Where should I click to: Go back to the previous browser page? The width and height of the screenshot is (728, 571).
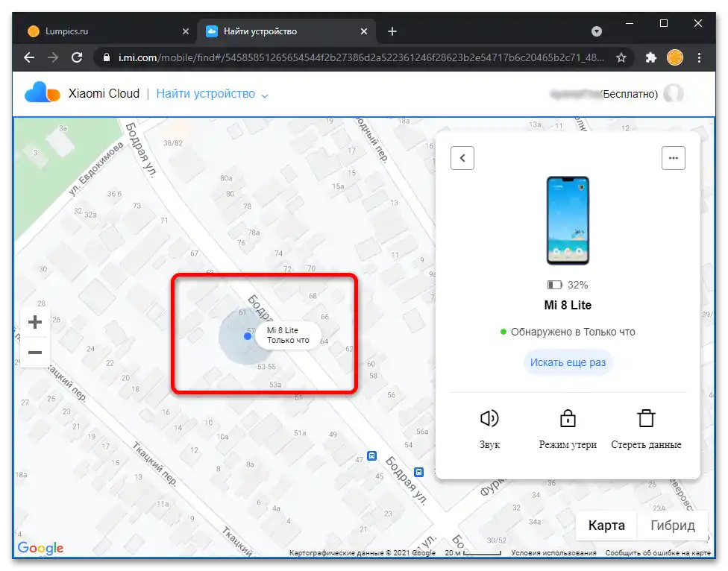[29, 57]
